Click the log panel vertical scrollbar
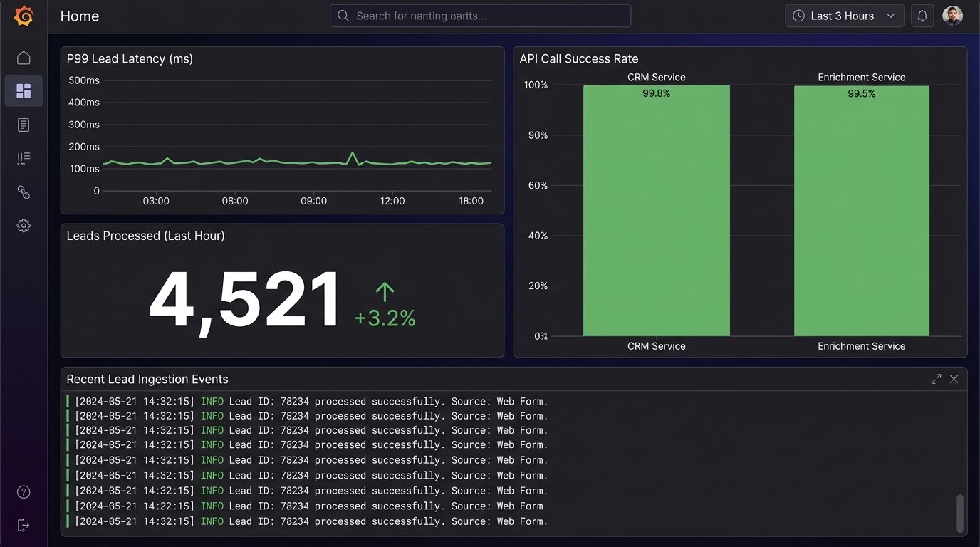Image resolution: width=980 pixels, height=547 pixels. [x=960, y=511]
